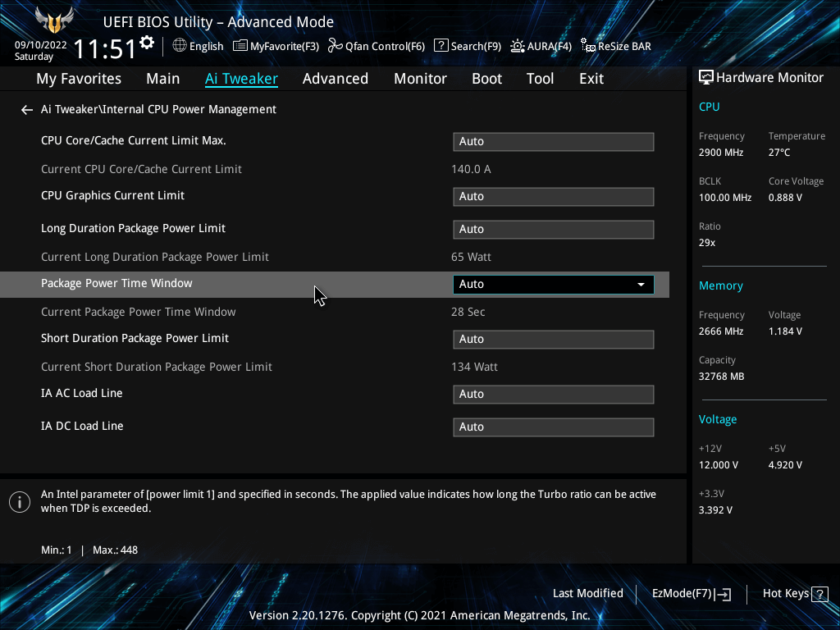Click Short Duration Package Power Limit Auto field
The image size is (840, 630).
click(x=554, y=339)
